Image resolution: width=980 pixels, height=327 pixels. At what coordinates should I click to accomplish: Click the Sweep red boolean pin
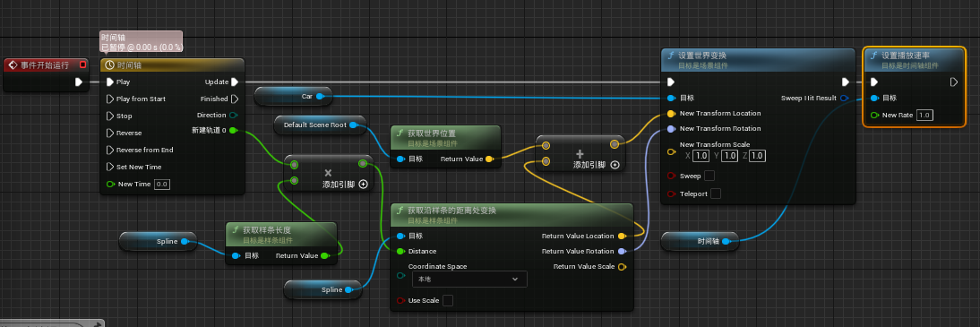pos(671,176)
